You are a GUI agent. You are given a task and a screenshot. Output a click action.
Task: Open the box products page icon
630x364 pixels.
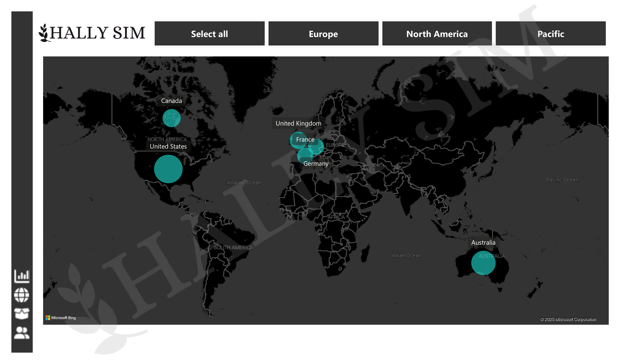click(22, 314)
